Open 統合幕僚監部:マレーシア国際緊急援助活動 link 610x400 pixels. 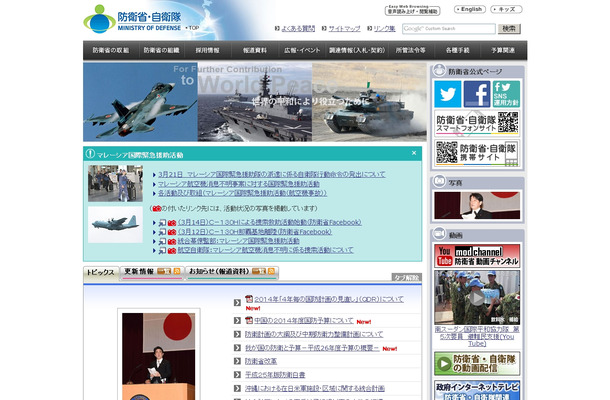point(238,241)
